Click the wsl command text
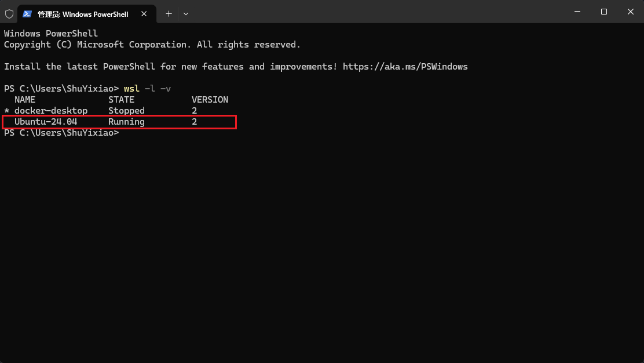Viewport: 644px width, 363px height. click(131, 88)
